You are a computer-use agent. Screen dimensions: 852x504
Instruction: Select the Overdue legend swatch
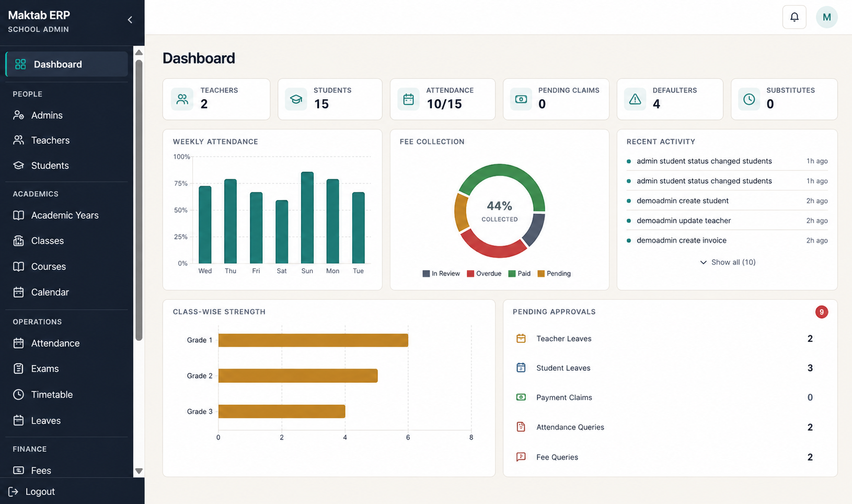(x=470, y=274)
